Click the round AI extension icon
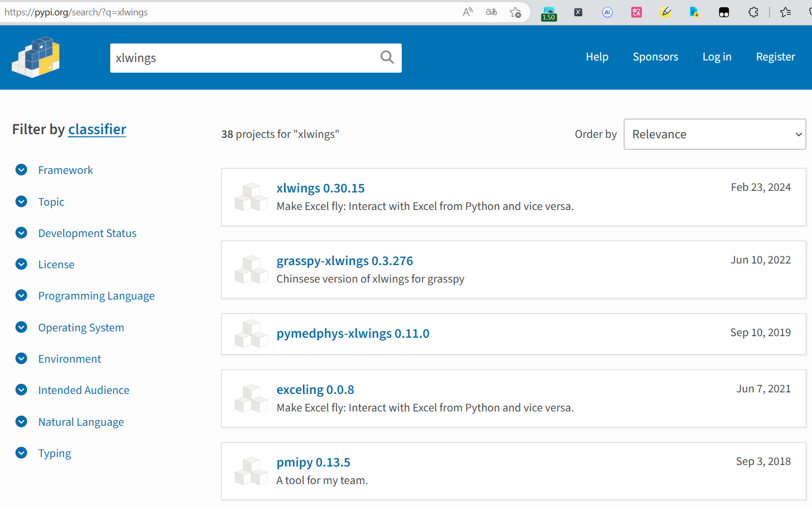 pyautogui.click(x=607, y=12)
